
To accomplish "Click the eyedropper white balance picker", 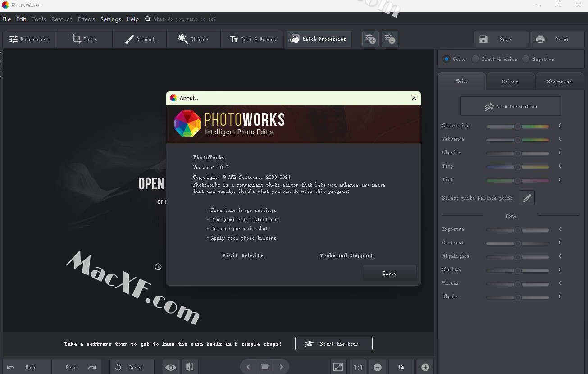I will 527,198.
